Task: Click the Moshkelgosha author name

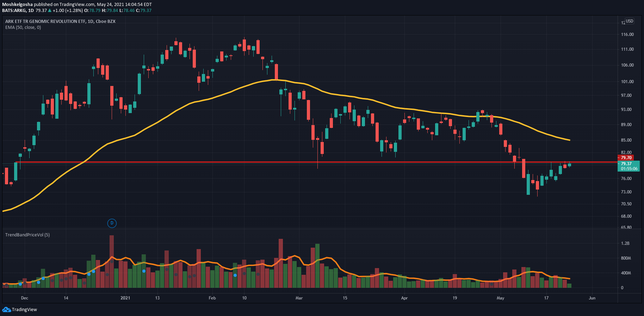Action: click(x=17, y=5)
